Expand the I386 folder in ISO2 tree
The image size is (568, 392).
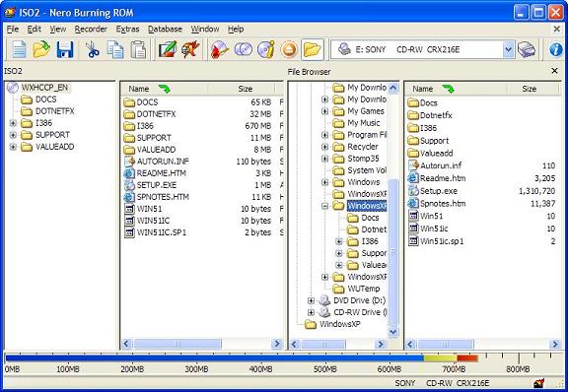point(13,123)
